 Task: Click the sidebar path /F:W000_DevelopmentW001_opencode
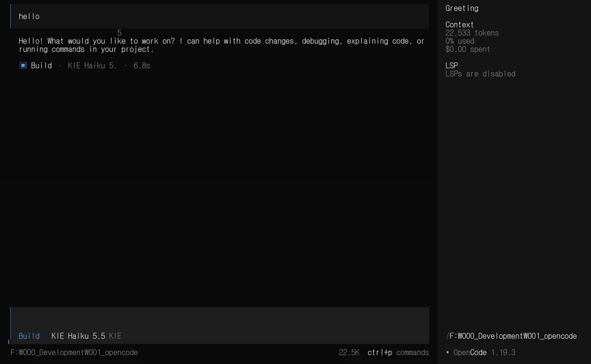511,336
